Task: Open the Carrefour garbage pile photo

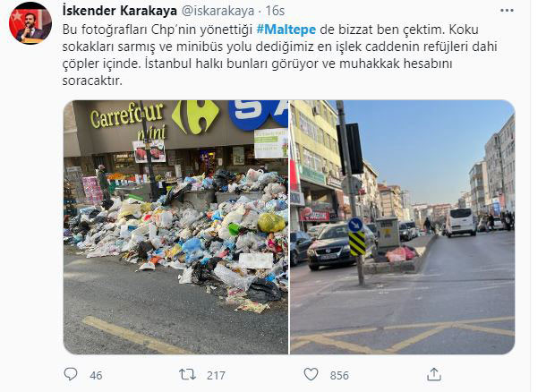Action: [x=175, y=227]
